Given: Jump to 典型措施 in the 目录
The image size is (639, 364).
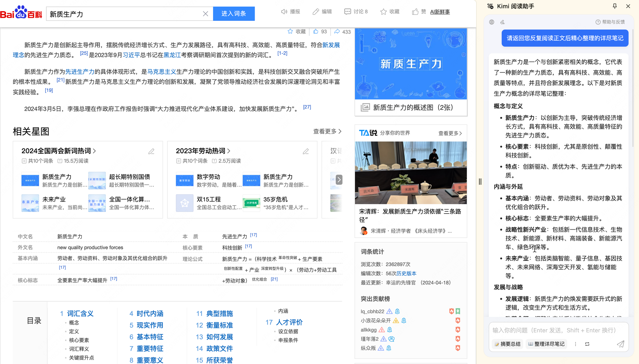Looking at the screenshot, I should click(x=219, y=314).
